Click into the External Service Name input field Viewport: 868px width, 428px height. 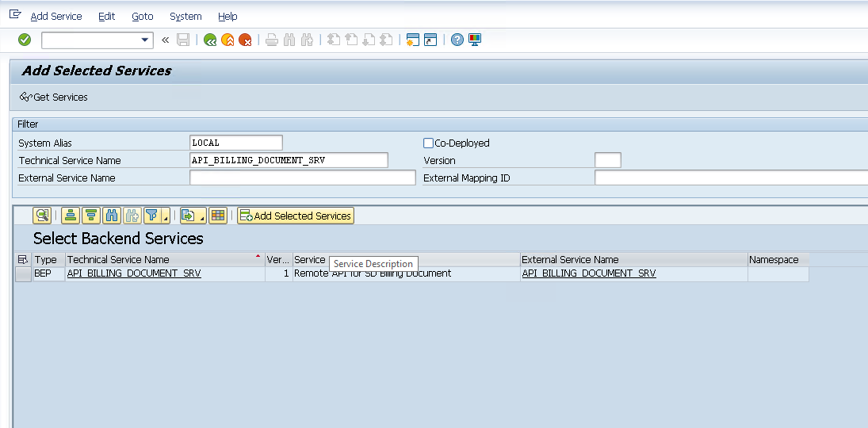coord(302,178)
